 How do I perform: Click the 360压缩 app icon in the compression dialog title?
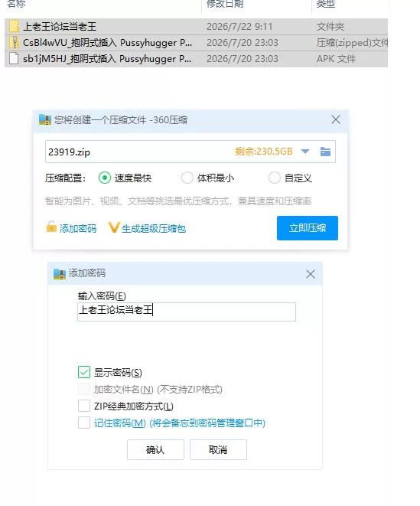pos(45,119)
